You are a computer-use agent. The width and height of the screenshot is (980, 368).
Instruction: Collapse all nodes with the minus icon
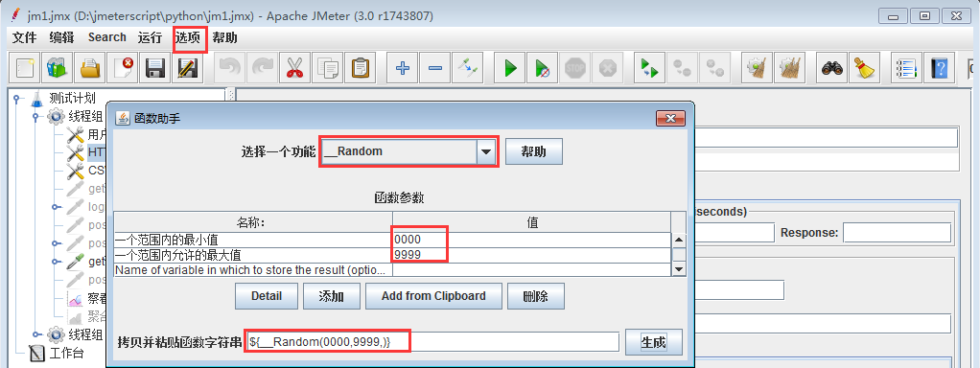coord(435,67)
